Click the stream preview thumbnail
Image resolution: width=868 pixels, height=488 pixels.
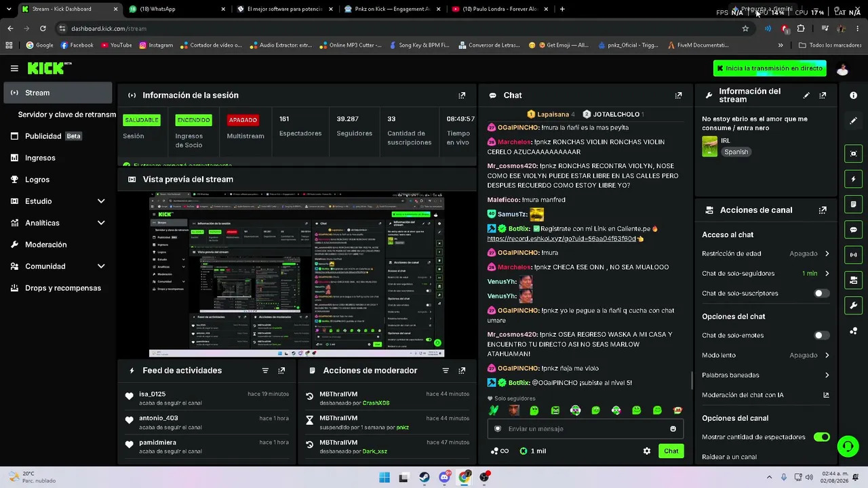pos(296,274)
